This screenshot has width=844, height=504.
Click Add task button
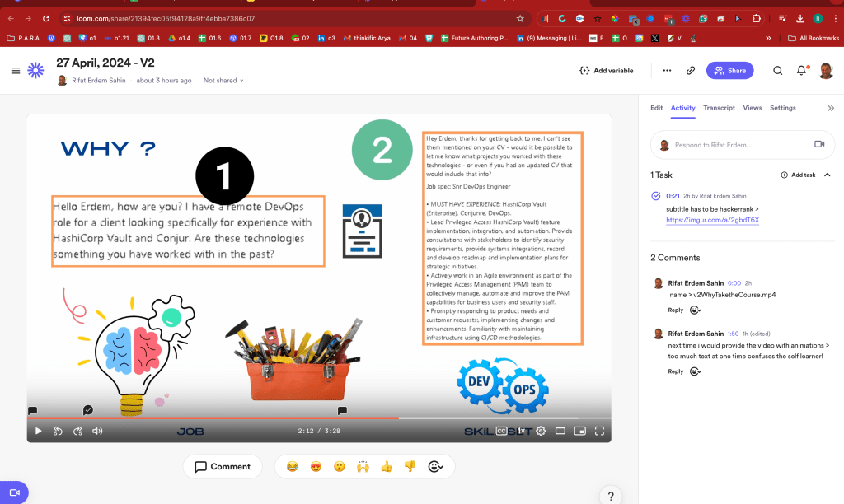(798, 175)
